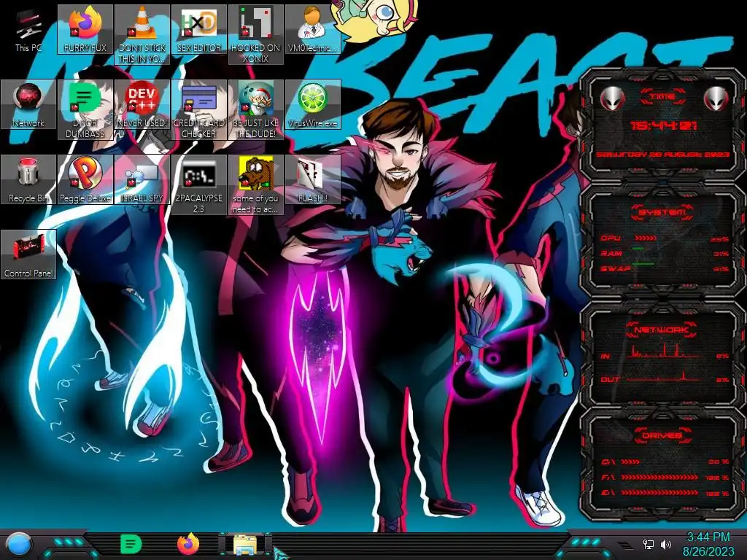Click the SYSTEM widget header
The height and width of the screenshot is (560, 747).
pyautogui.click(x=662, y=212)
